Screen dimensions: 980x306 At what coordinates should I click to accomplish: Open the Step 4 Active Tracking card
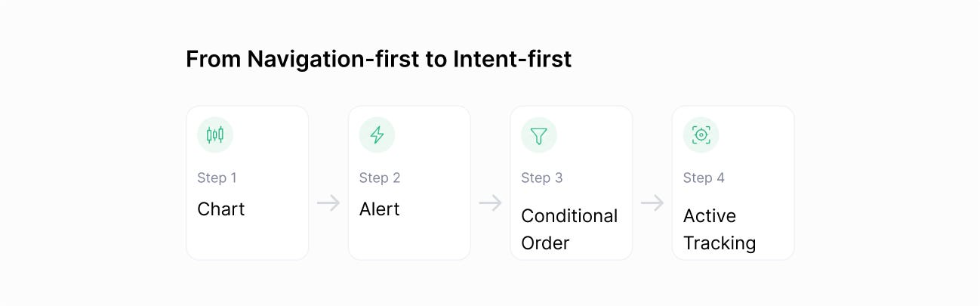click(x=733, y=183)
